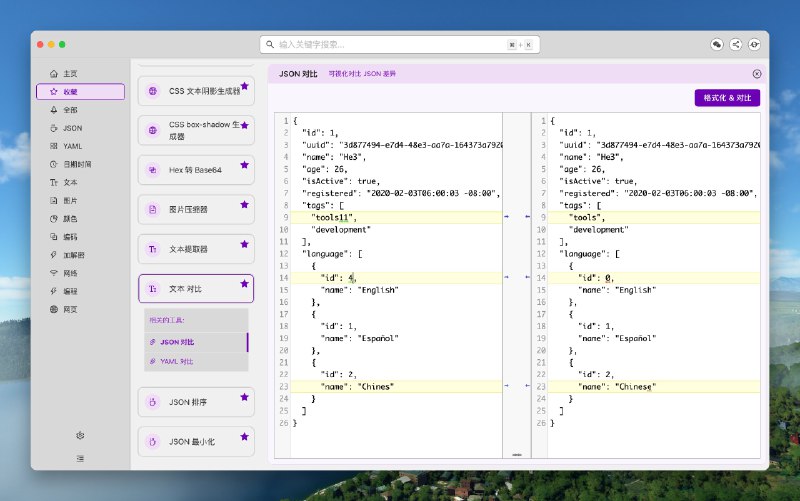Viewport: 800px width, 501px height.
Task: Merge line 23 difference to the left pane
Action: point(526,385)
